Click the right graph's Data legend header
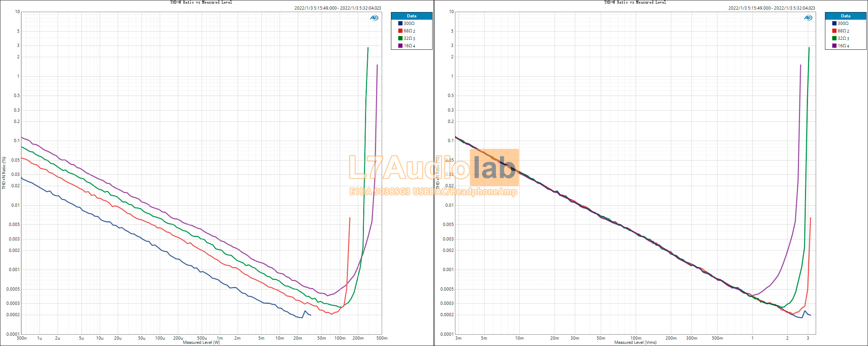The image size is (868, 346). [x=846, y=16]
